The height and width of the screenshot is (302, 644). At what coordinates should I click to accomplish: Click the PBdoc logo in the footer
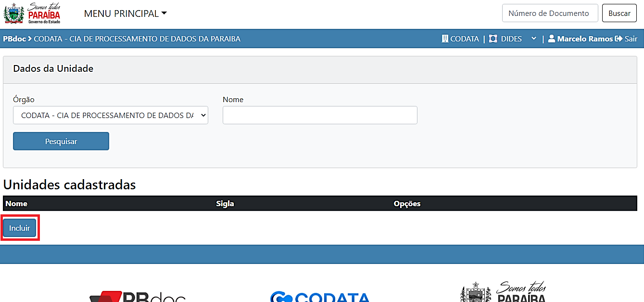click(x=137, y=296)
